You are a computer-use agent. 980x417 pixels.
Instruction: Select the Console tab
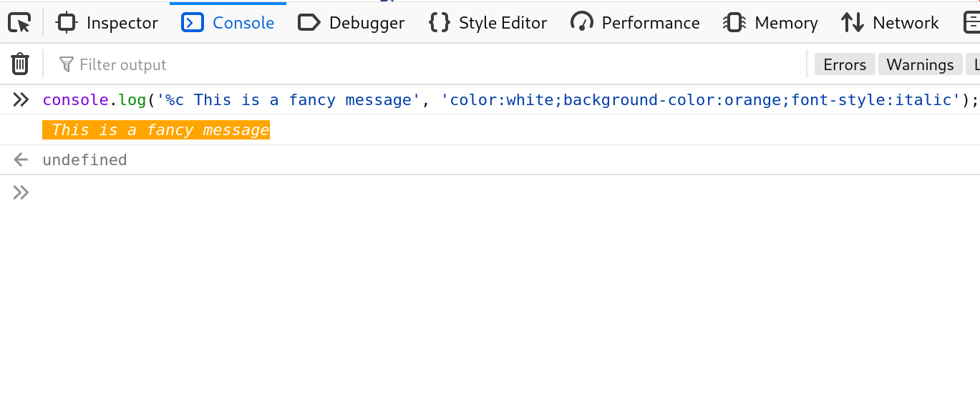228,23
